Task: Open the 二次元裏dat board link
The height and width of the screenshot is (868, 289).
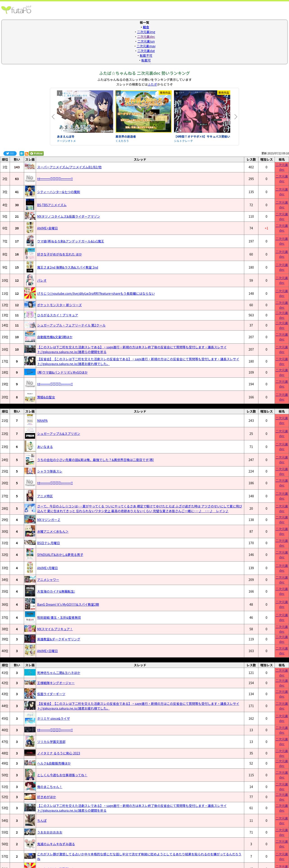Action: (146, 51)
